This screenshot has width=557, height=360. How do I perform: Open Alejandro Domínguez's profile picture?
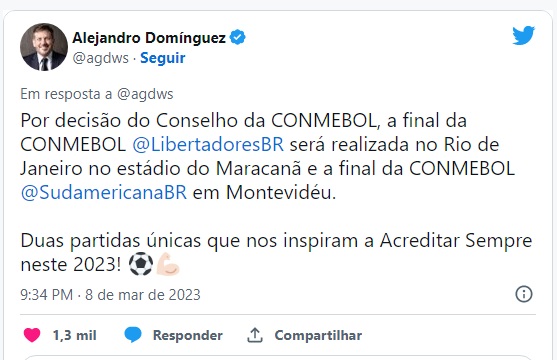[x=44, y=47]
